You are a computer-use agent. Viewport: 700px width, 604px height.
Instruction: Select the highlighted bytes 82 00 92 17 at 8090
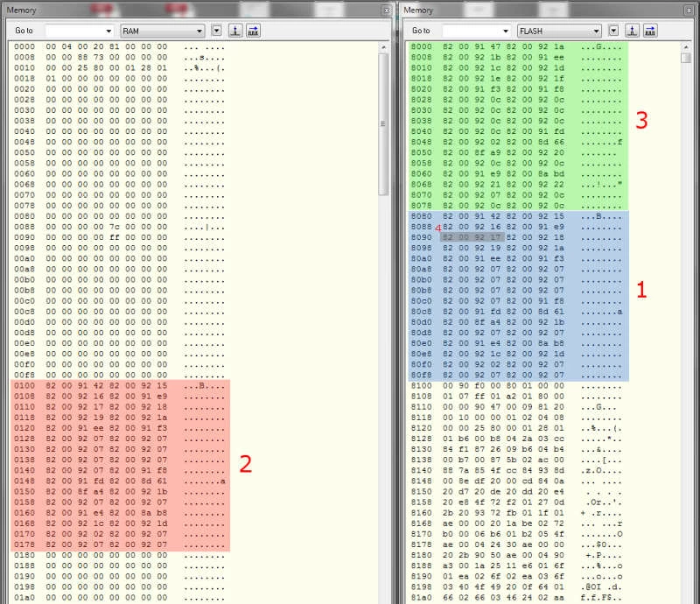click(x=472, y=237)
